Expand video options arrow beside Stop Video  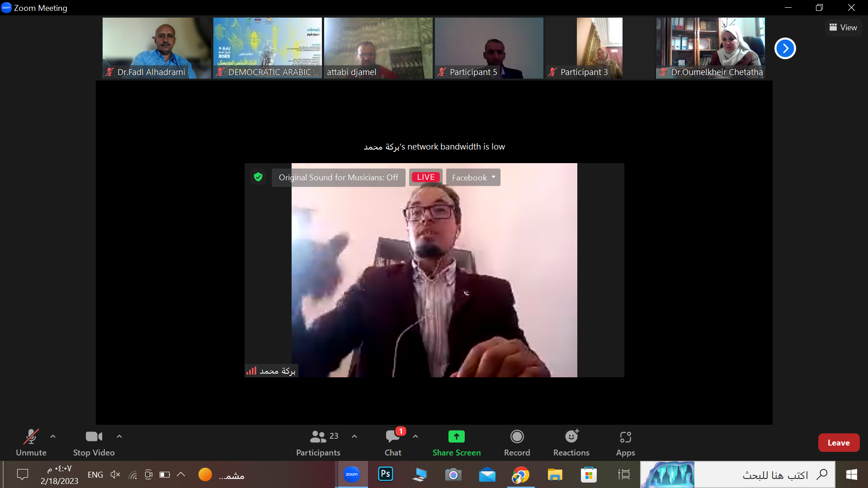[x=119, y=436]
